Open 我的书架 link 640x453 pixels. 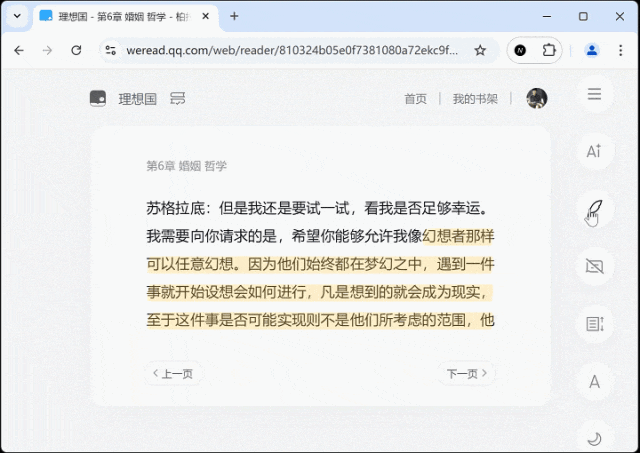(475, 99)
